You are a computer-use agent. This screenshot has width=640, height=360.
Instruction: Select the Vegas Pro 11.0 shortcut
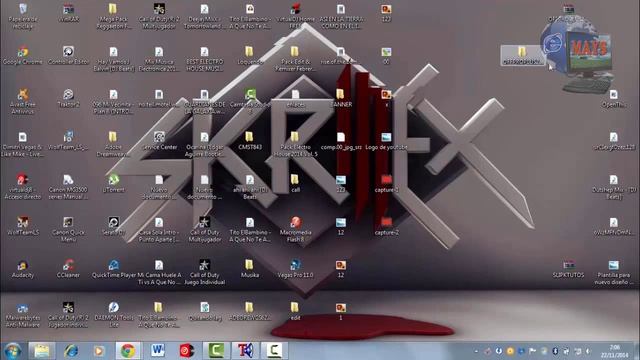click(x=296, y=269)
